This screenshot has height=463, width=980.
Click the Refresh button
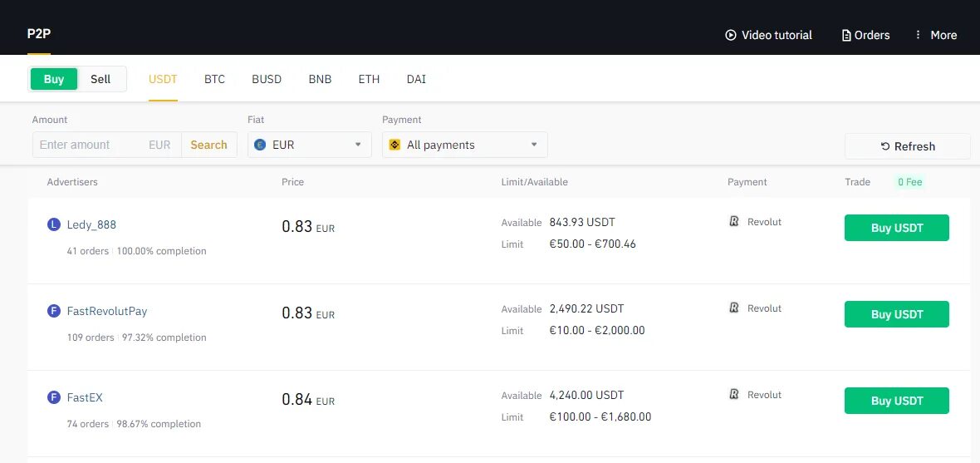click(x=908, y=146)
